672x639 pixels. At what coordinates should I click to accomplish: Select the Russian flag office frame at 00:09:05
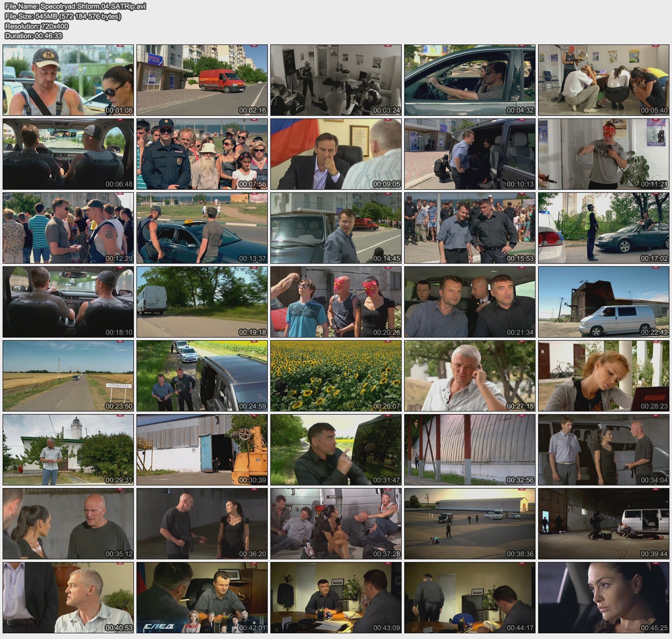[336, 154]
